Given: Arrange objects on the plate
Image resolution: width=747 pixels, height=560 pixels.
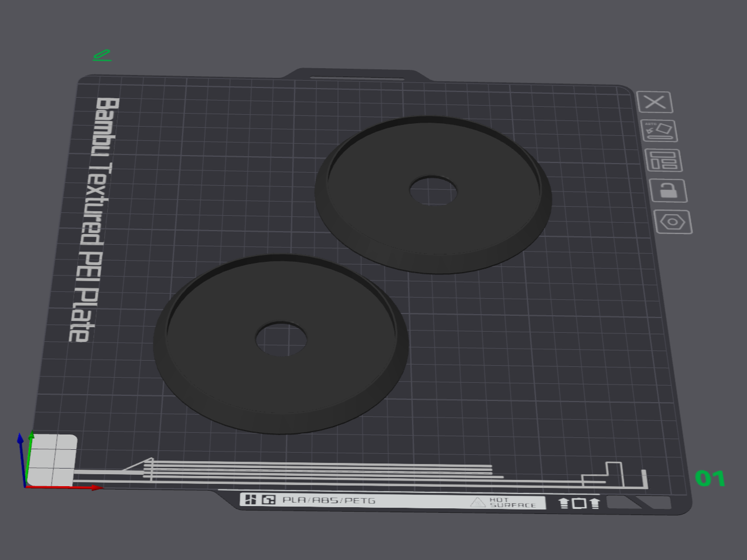Looking at the screenshot, I should (x=663, y=160).
